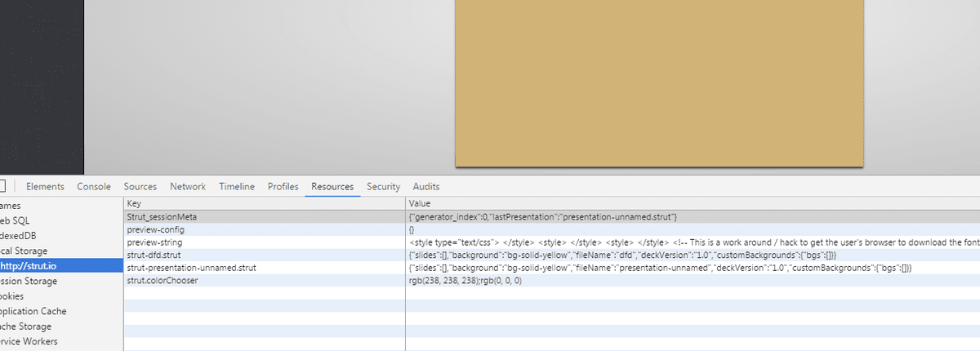The image size is (980, 351).
Task: Open the Console tab
Action: (94, 187)
